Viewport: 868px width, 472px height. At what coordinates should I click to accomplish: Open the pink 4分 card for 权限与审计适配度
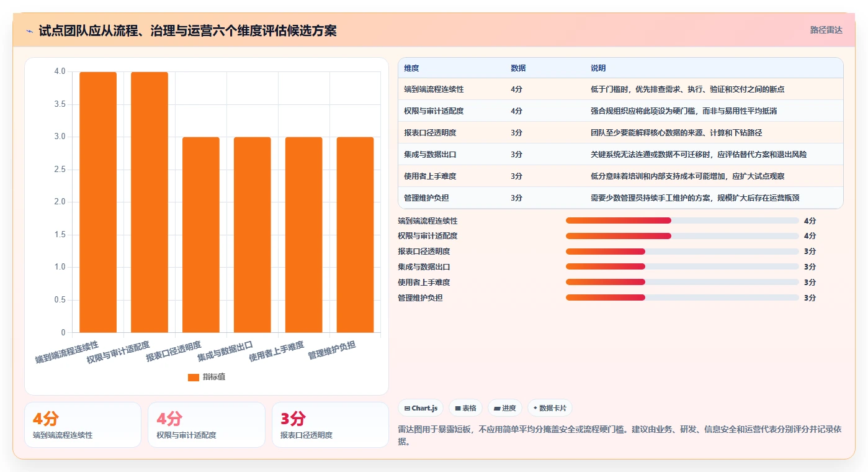pyautogui.click(x=206, y=425)
